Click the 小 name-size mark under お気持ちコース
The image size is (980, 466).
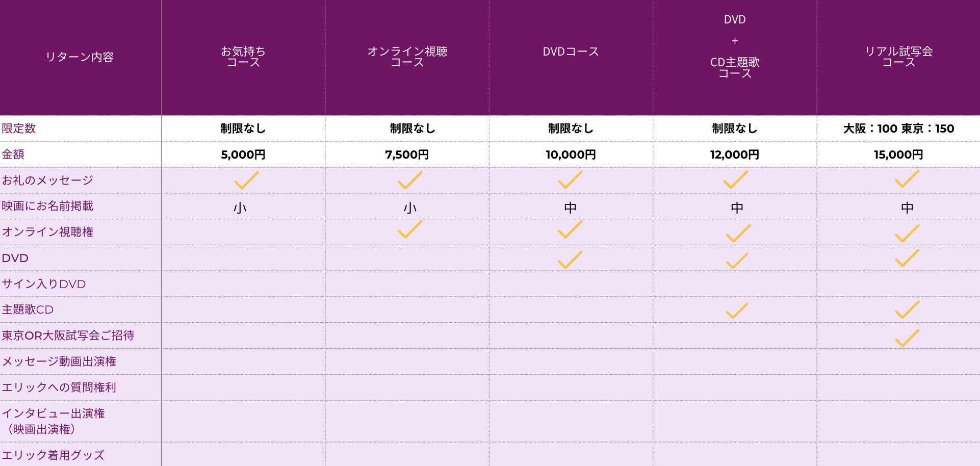click(240, 208)
